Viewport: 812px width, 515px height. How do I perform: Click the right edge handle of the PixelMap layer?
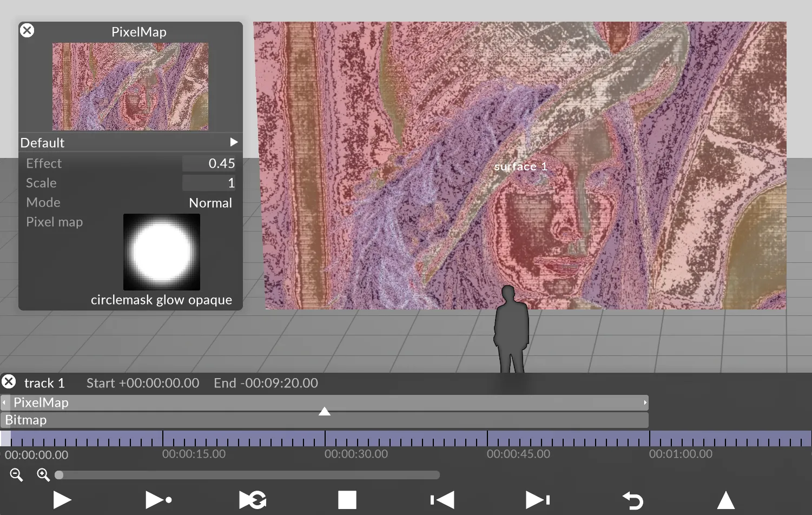(x=645, y=402)
